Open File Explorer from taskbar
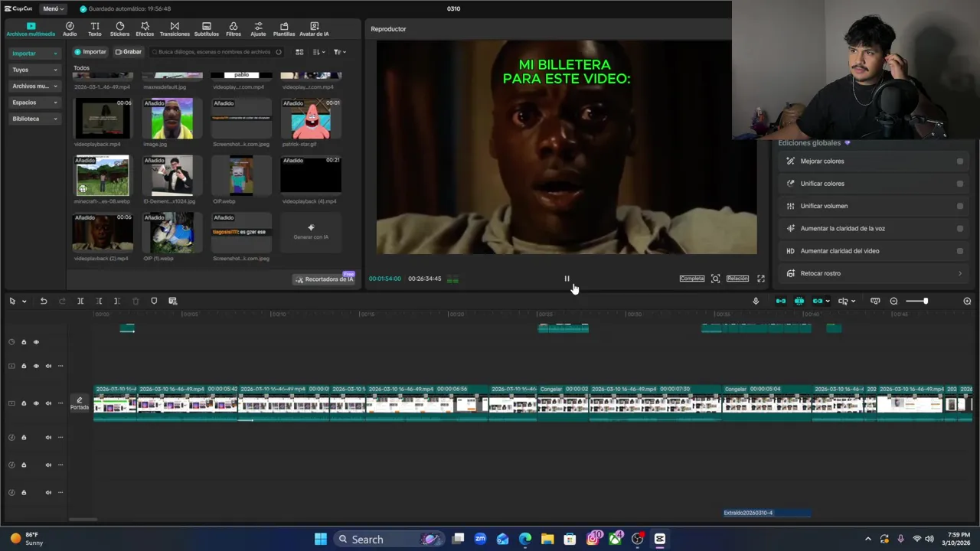 [547, 540]
